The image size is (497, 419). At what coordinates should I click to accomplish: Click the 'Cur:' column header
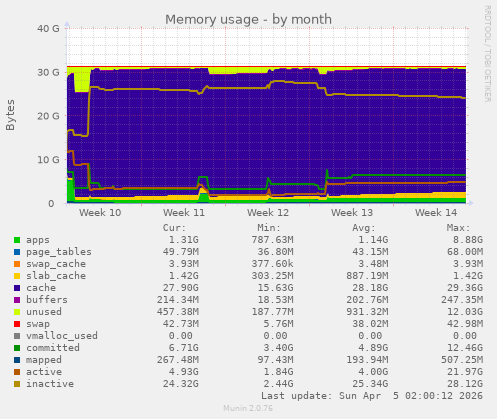(x=174, y=228)
